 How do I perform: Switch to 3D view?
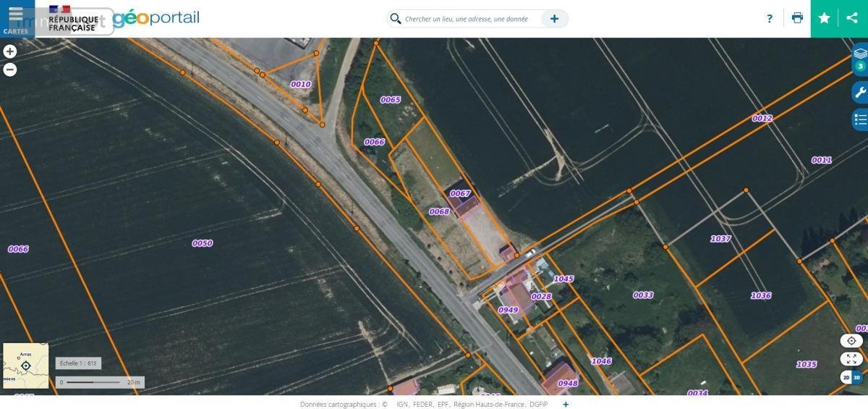(x=857, y=377)
